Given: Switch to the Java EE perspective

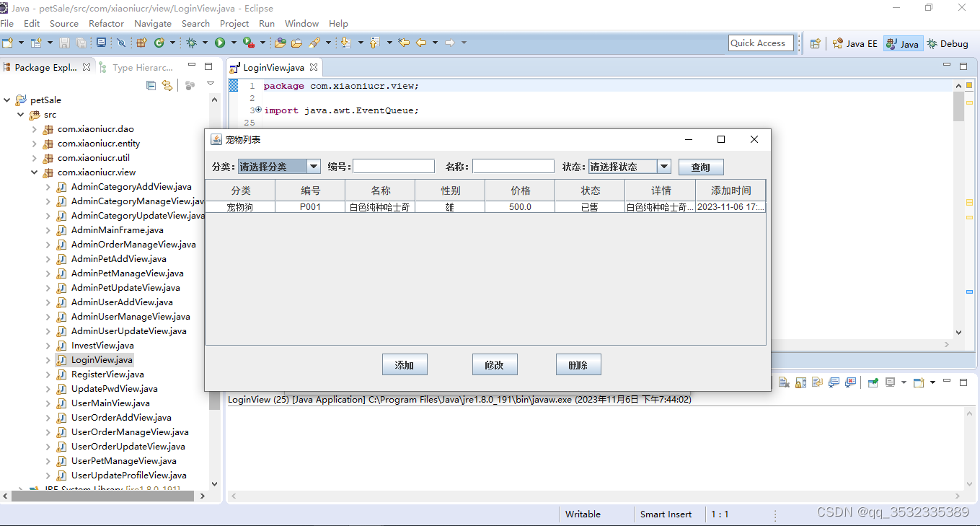Looking at the screenshot, I should click(855, 43).
